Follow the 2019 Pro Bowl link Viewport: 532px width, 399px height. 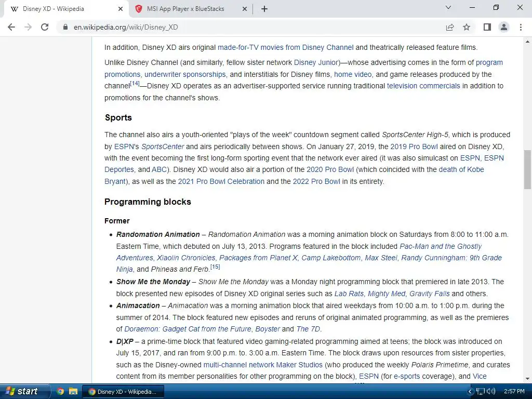pyautogui.click(x=414, y=147)
